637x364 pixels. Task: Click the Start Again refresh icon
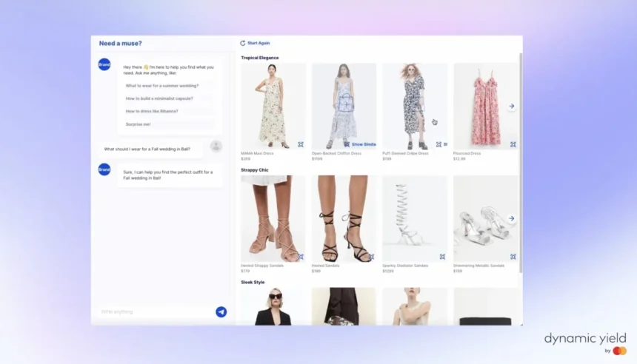click(x=242, y=43)
